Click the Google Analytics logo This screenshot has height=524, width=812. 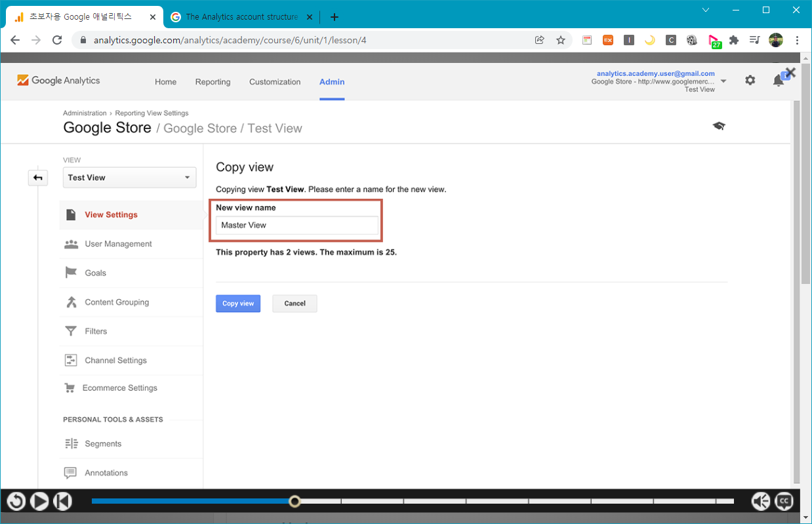(58, 81)
